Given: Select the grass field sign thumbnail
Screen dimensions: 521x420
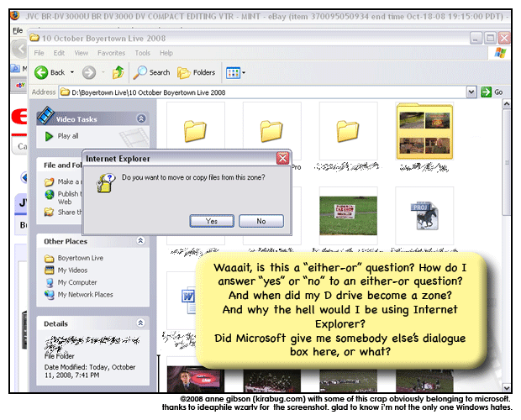Looking at the screenshot, I should pos(348,216).
